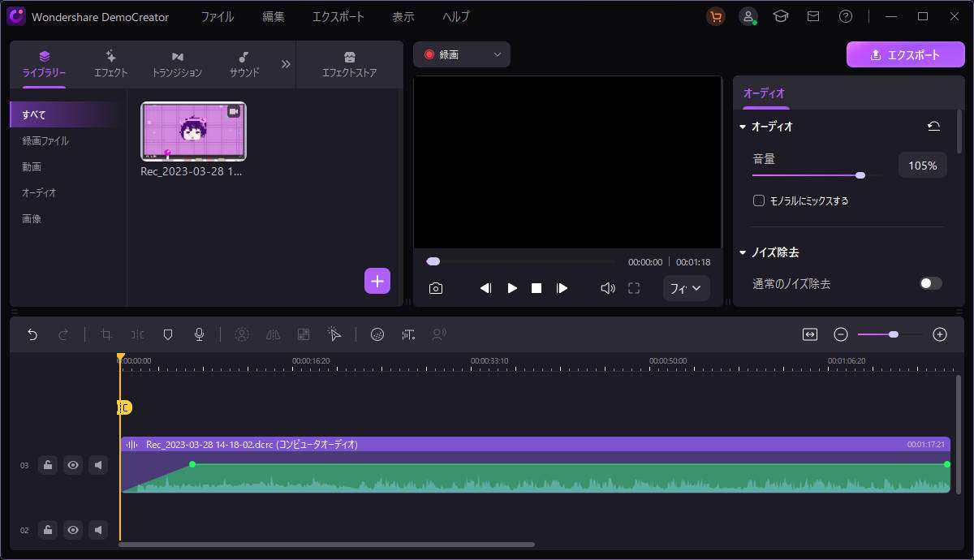Click the AI portrait recognition icon
Viewport: 974px width, 560px height.
[242, 334]
